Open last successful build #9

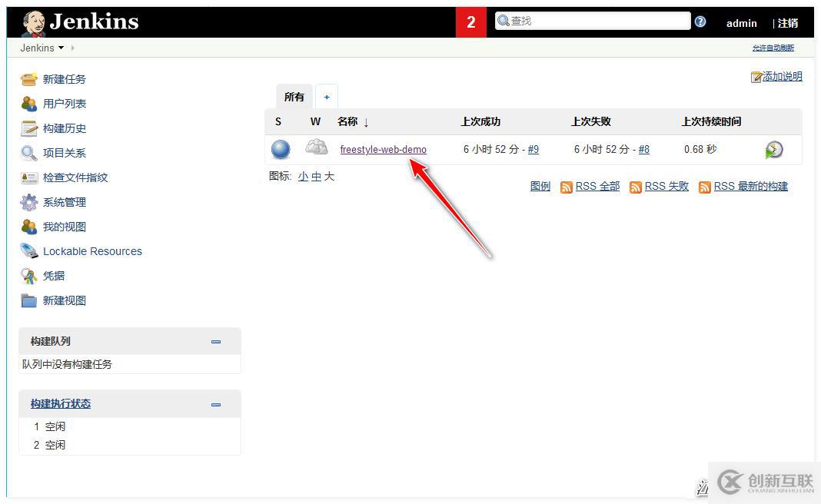(533, 149)
